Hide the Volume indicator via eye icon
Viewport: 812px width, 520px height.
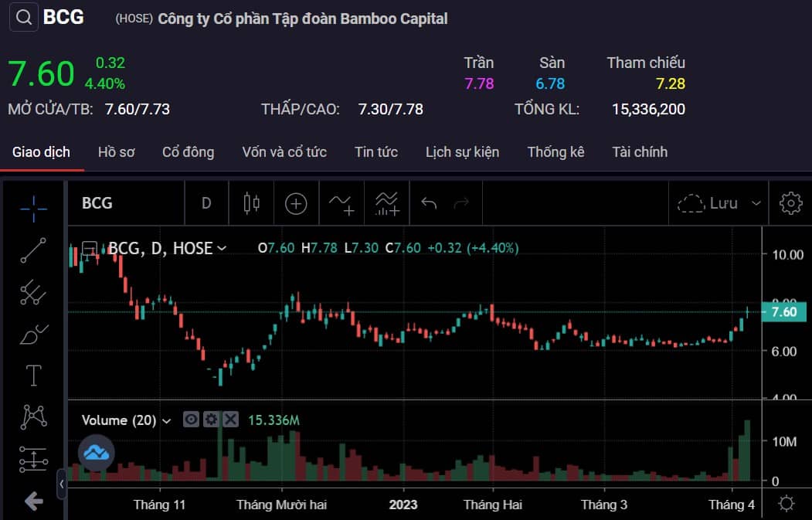click(x=191, y=420)
